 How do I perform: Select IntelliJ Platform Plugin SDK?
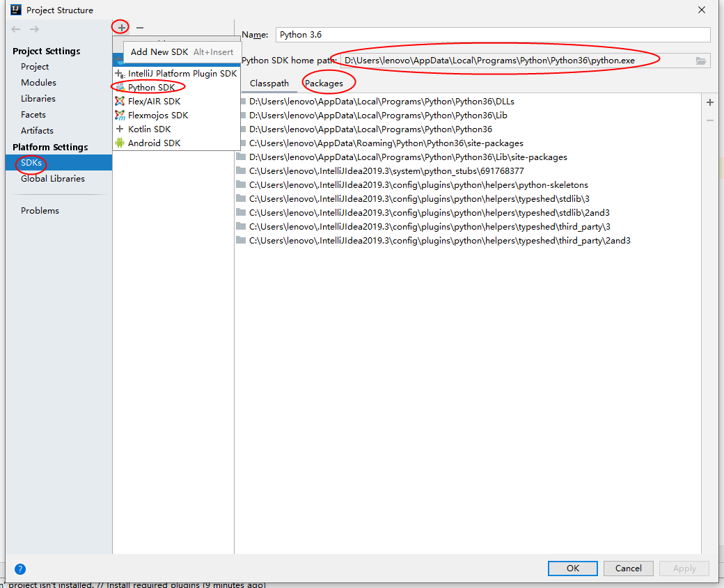coord(182,73)
